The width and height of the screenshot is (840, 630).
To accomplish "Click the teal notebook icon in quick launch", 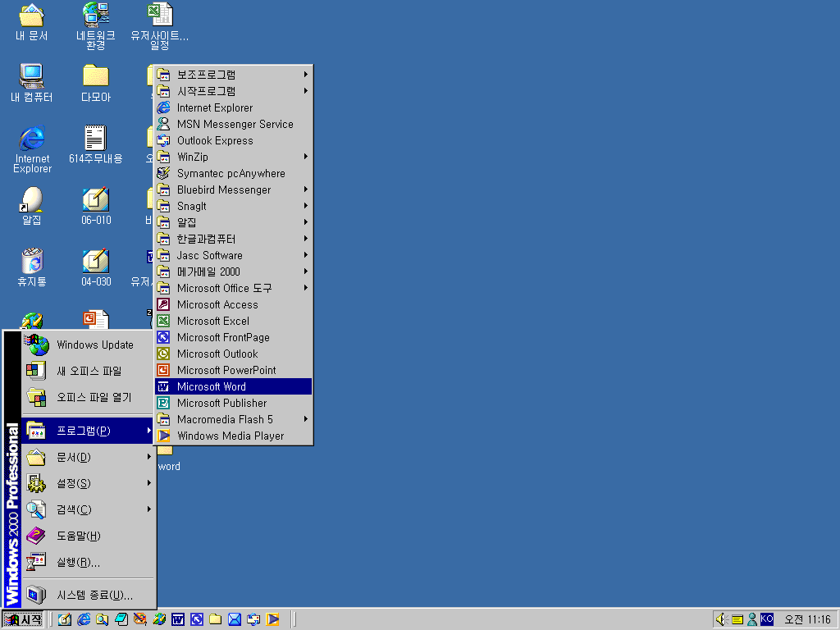I will (121, 619).
